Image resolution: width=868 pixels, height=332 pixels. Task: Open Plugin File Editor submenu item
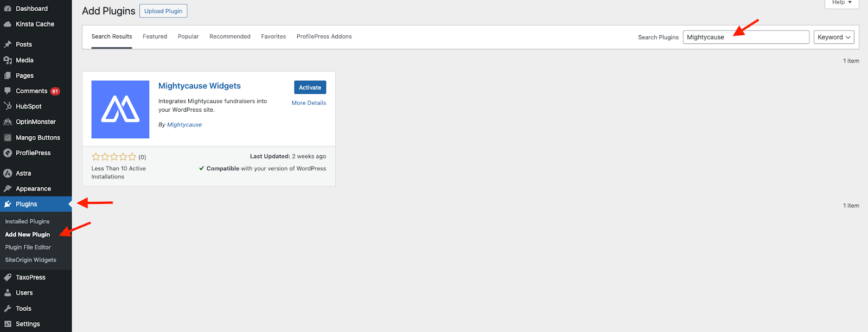(x=28, y=247)
